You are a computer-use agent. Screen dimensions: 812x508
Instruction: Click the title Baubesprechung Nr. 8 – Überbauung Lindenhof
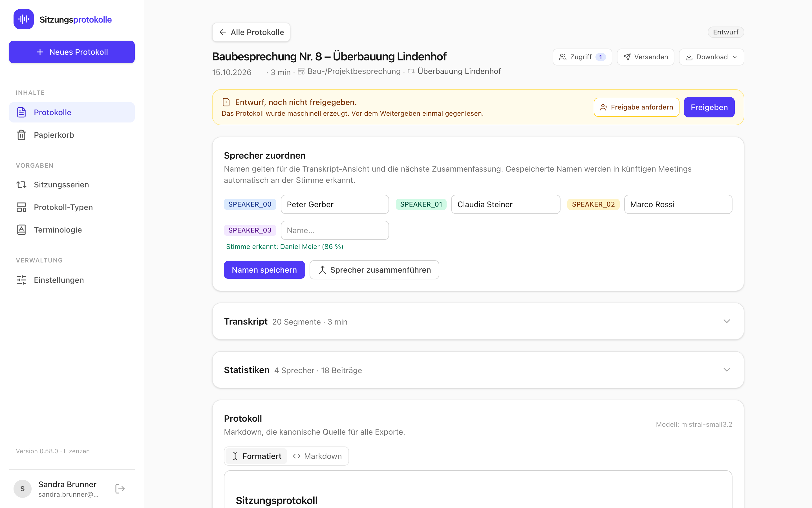pos(329,56)
